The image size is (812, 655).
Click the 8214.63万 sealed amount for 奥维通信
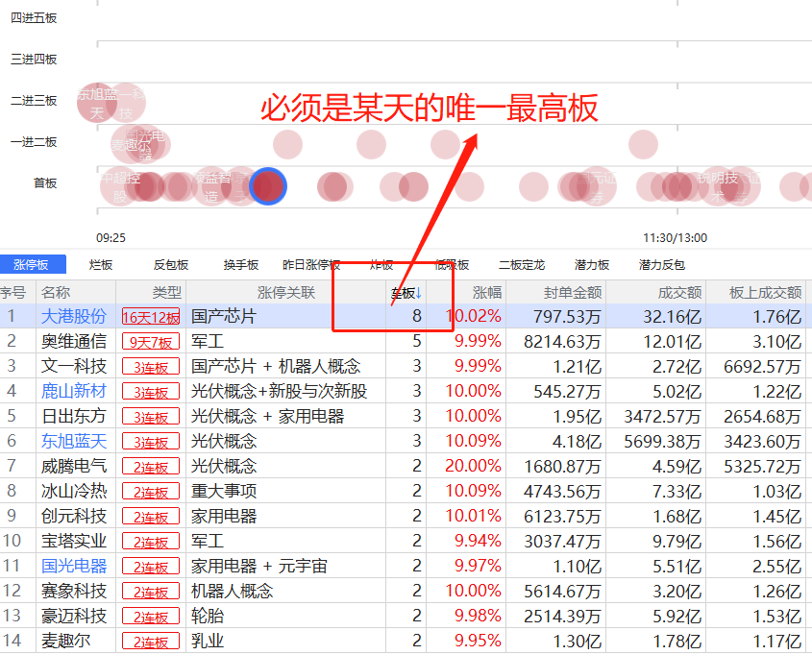click(562, 341)
